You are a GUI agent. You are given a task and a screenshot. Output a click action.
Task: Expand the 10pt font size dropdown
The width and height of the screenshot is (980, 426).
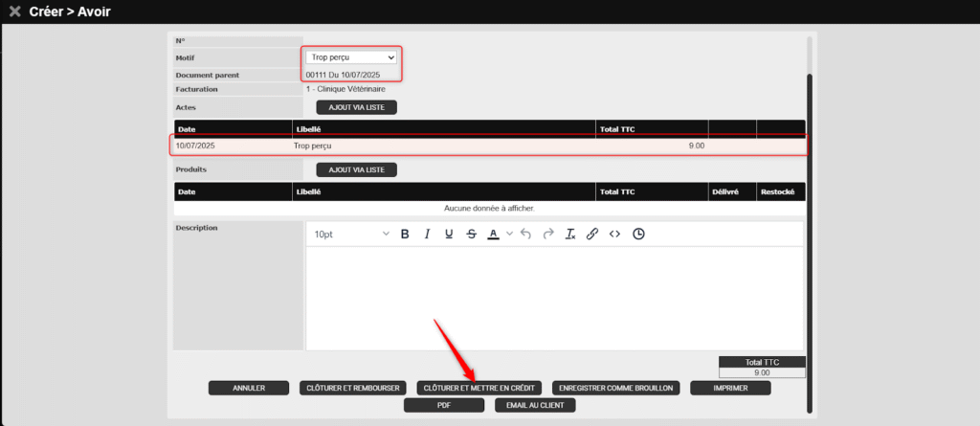350,234
